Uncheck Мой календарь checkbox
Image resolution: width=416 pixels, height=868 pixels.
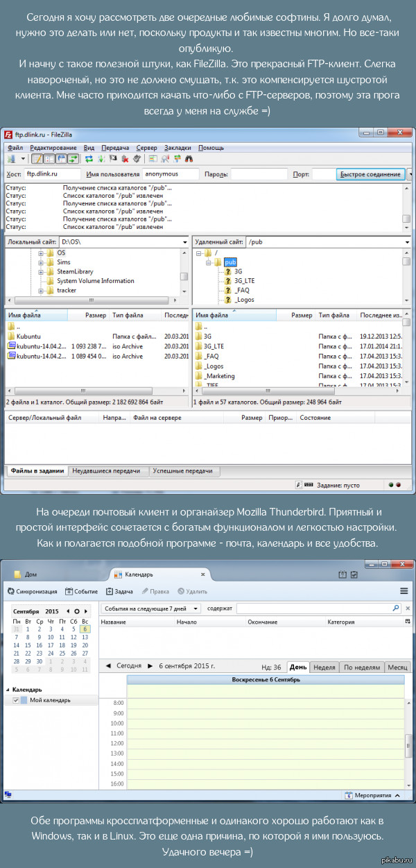point(16,701)
